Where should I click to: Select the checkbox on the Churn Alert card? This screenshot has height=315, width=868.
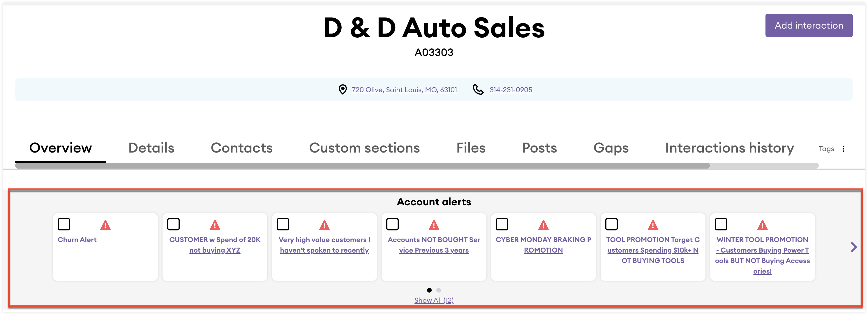[64, 224]
